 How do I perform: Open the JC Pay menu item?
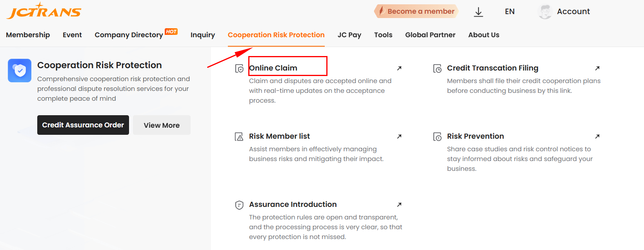pyautogui.click(x=349, y=35)
